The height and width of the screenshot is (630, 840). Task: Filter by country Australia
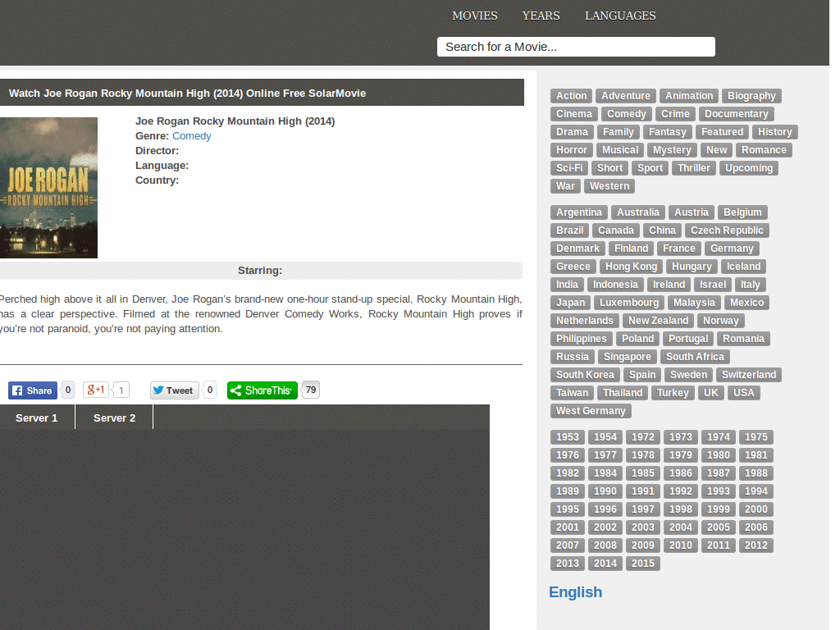tap(638, 212)
